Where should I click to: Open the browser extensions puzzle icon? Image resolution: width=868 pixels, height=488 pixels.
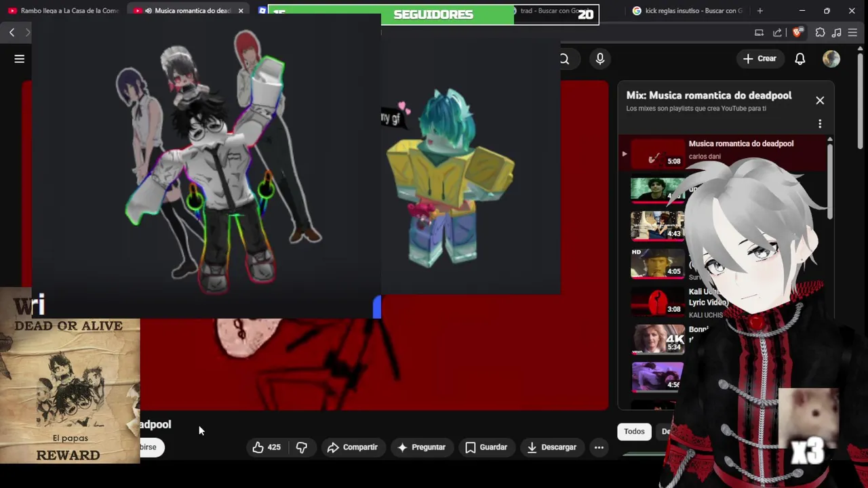(x=820, y=33)
